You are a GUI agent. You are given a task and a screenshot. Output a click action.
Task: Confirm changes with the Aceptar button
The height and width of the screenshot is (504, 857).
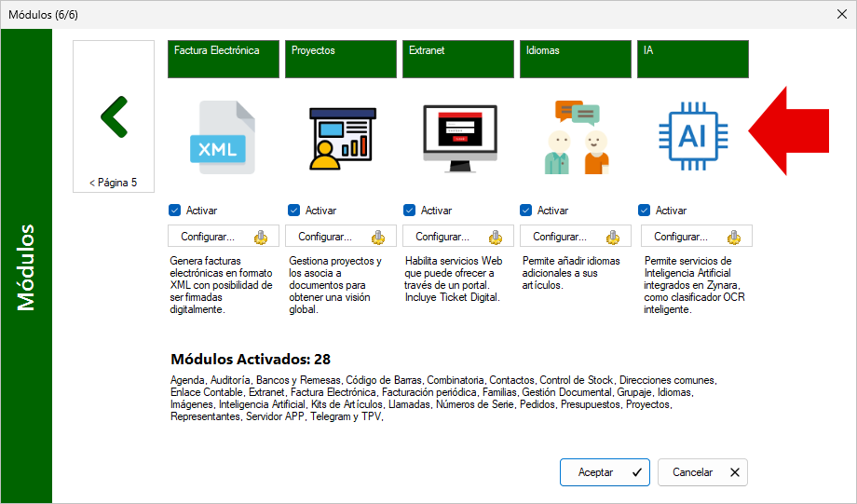click(x=605, y=472)
